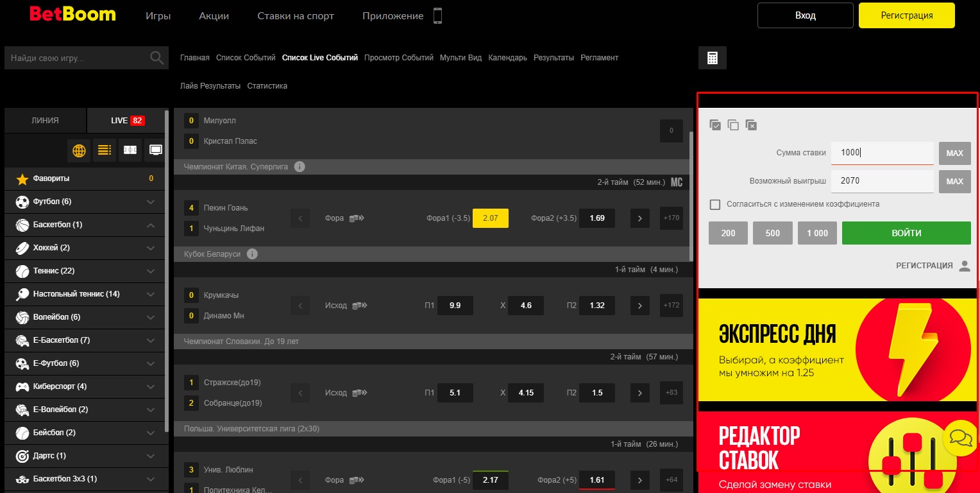Screen dimensions: 980x493
Task: Set quick stake amount to 500
Action: 773,233
